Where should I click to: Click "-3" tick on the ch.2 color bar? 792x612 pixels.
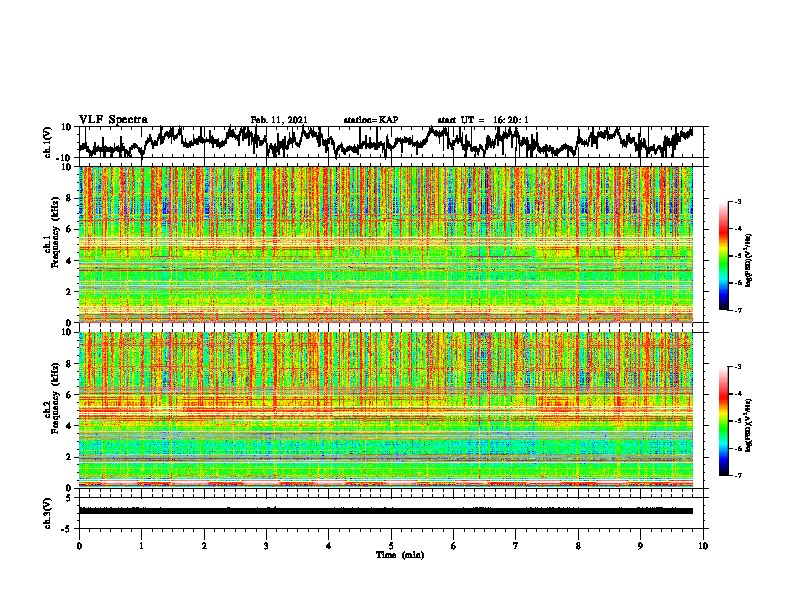coord(738,367)
